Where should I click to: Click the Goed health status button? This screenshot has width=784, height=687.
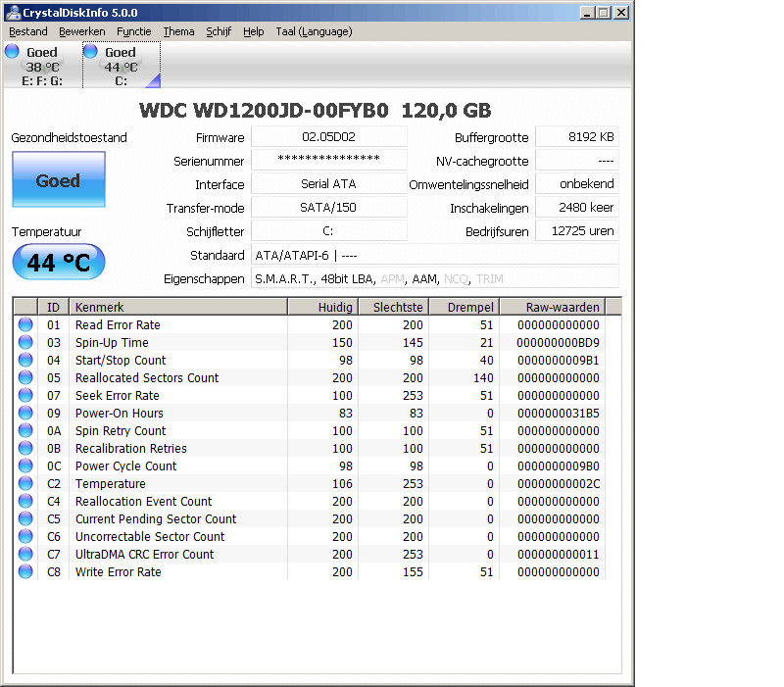[59, 179]
